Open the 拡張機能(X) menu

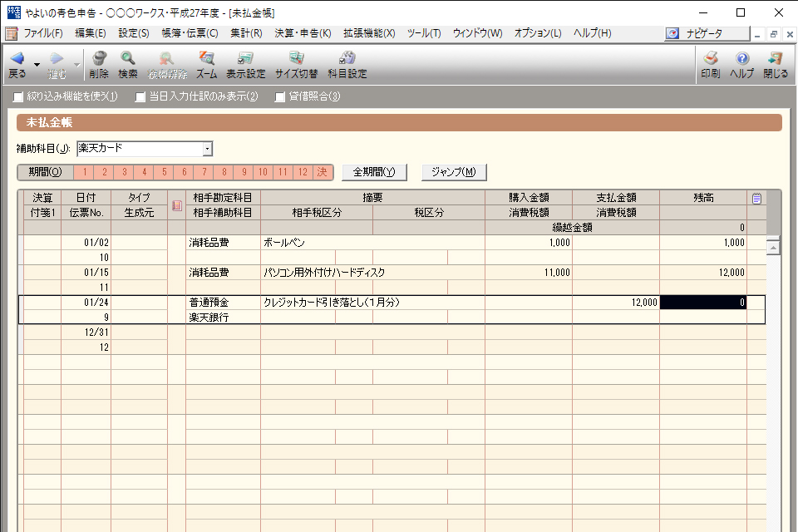tap(369, 33)
